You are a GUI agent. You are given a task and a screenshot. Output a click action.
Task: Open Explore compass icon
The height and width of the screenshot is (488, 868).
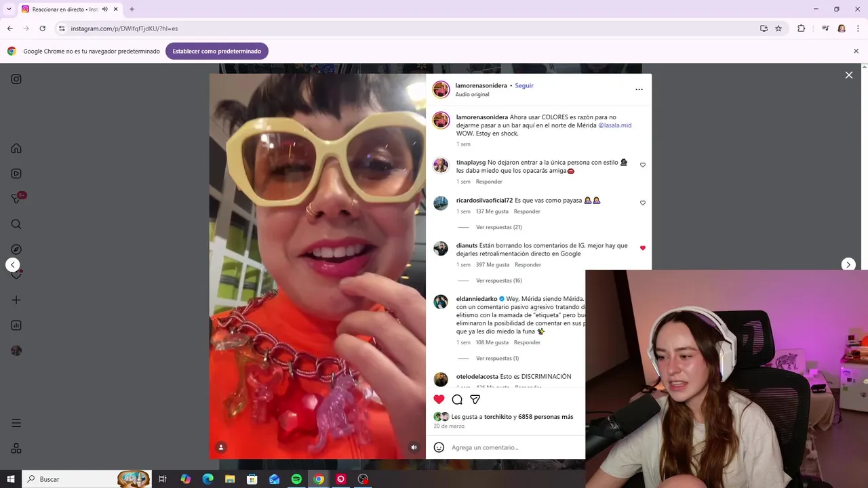coord(16,249)
